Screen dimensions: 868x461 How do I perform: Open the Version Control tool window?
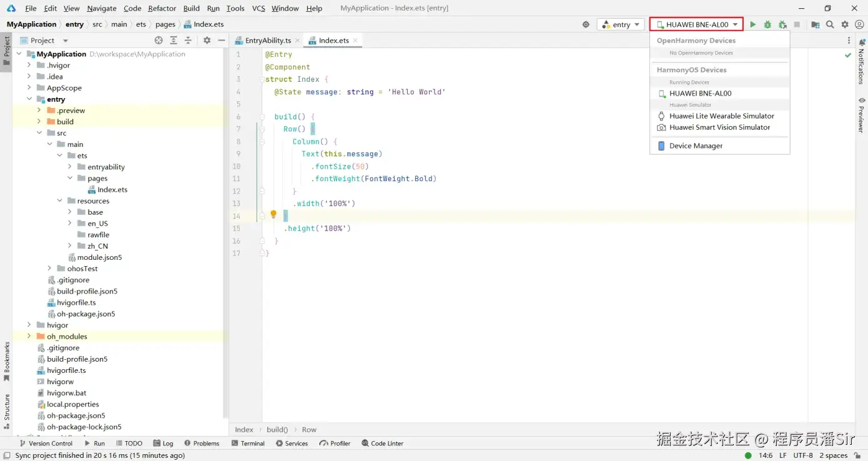coord(46,444)
